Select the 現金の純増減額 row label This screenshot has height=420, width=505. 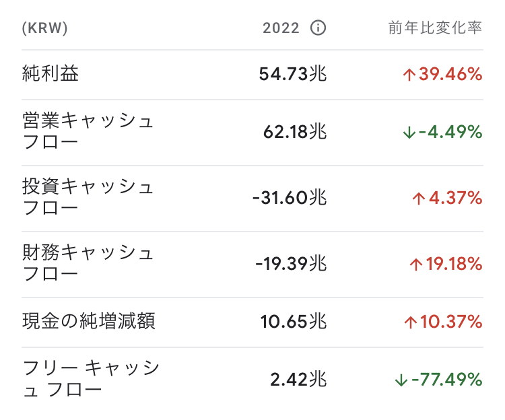pos(88,322)
